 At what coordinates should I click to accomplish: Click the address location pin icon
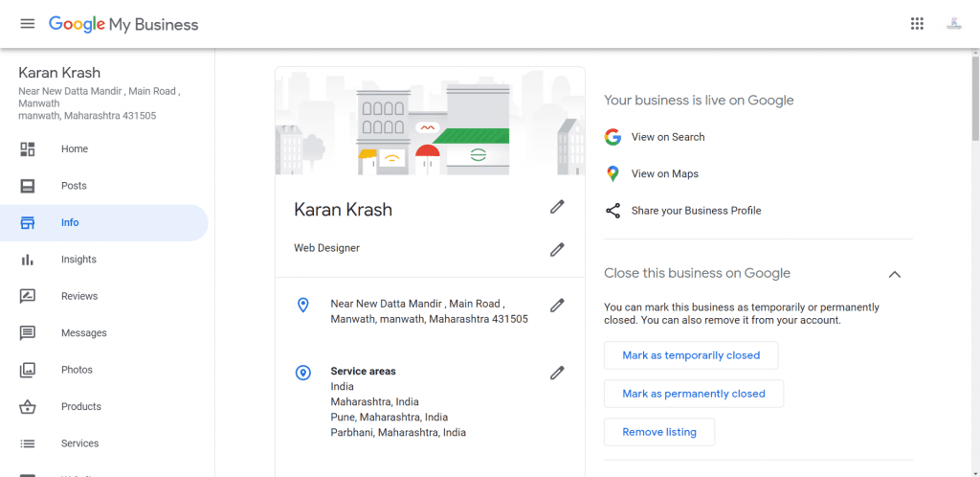(x=303, y=306)
